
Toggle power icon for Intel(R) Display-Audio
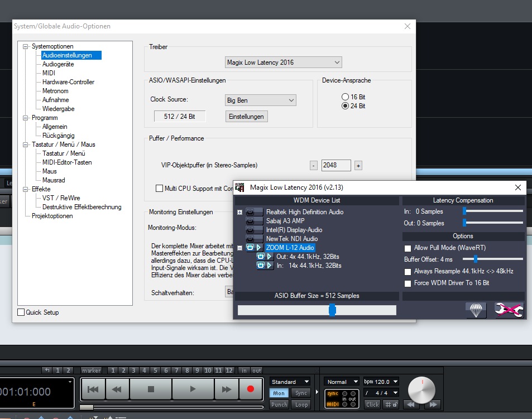tap(250, 230)
